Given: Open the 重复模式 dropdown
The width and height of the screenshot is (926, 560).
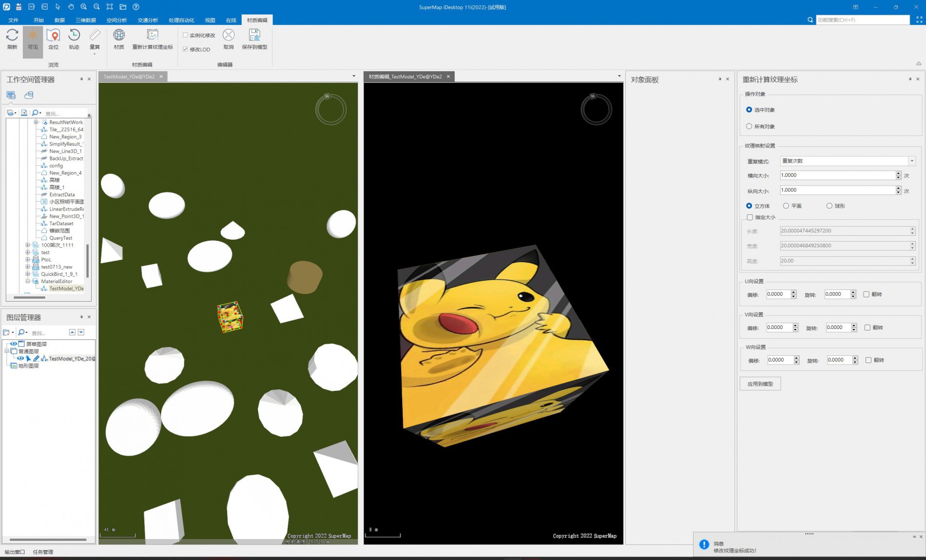Looking at the screenshot, I should pos(911,161).
